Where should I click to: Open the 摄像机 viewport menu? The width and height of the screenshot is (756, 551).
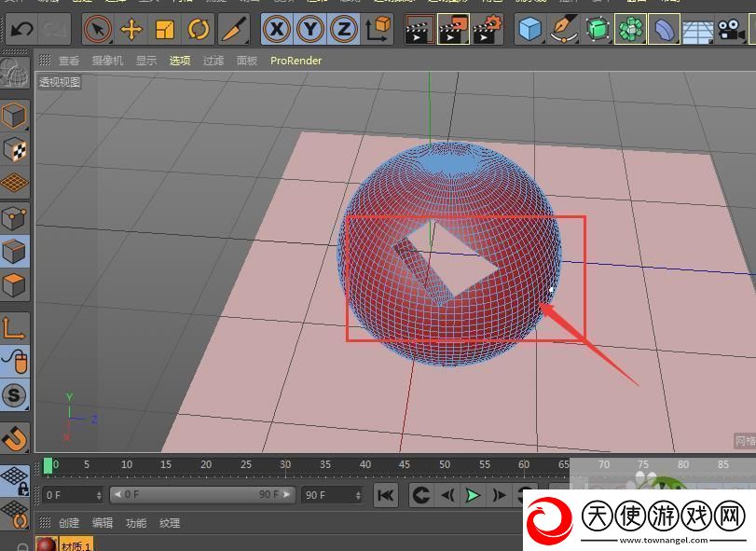click(x=108, y=61)
